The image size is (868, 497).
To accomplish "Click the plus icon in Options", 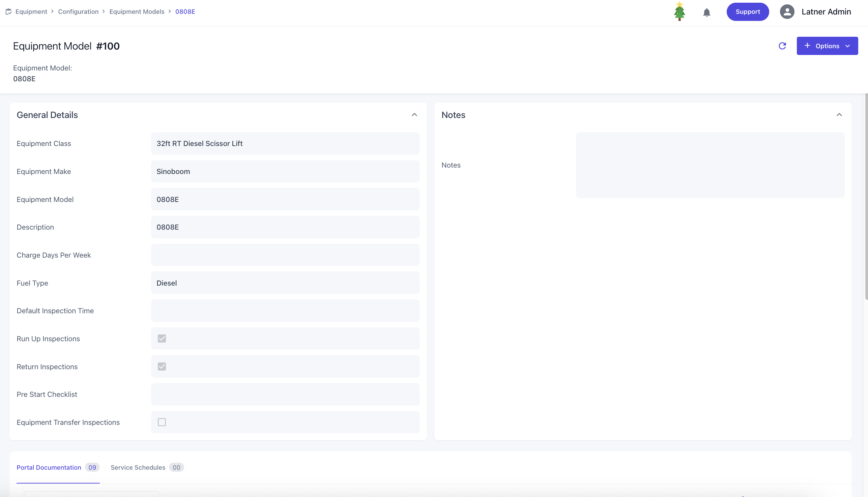I will (807, 46).
